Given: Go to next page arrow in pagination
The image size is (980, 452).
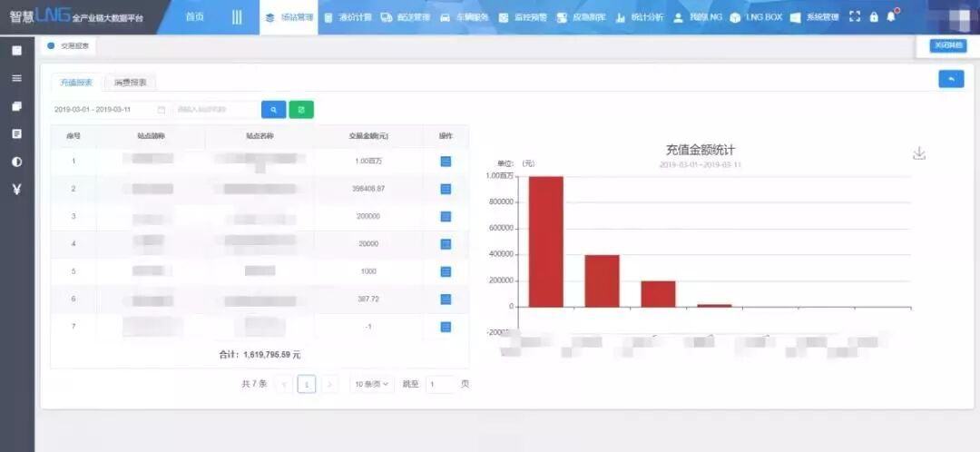Looking at the screenshot, I should click(x=329, y=384).
